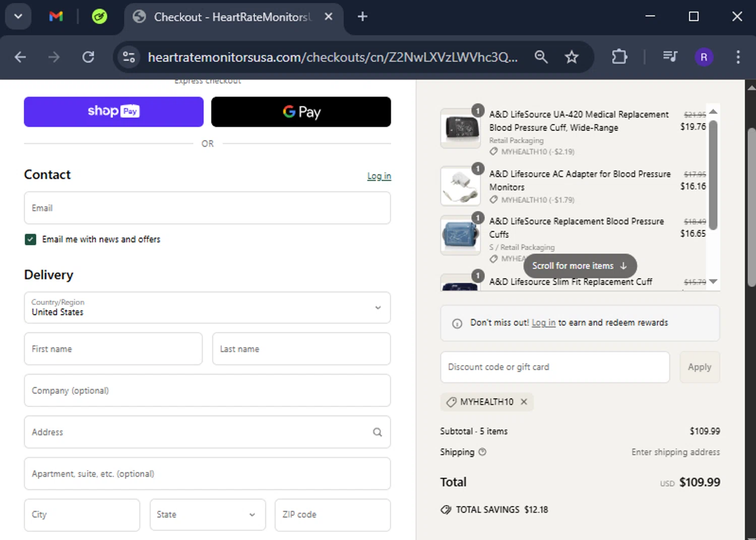756x540 pixels.
Task: Open the Gmail pinned tab
Action: (x=56, y=17)
